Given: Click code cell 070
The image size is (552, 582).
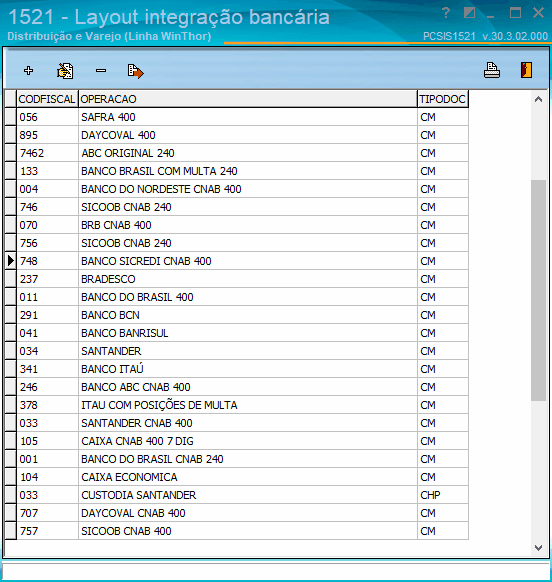Looking at the screenshot, I should 47,225.
